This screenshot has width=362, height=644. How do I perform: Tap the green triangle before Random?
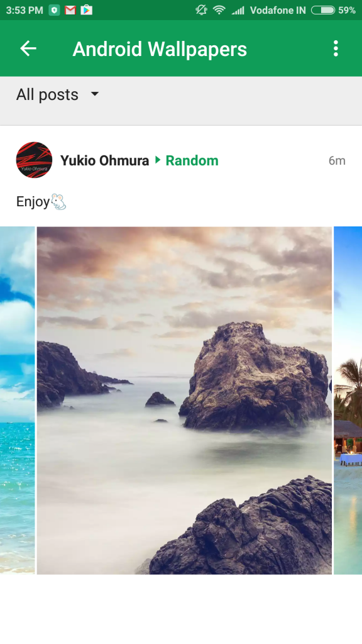158,160
